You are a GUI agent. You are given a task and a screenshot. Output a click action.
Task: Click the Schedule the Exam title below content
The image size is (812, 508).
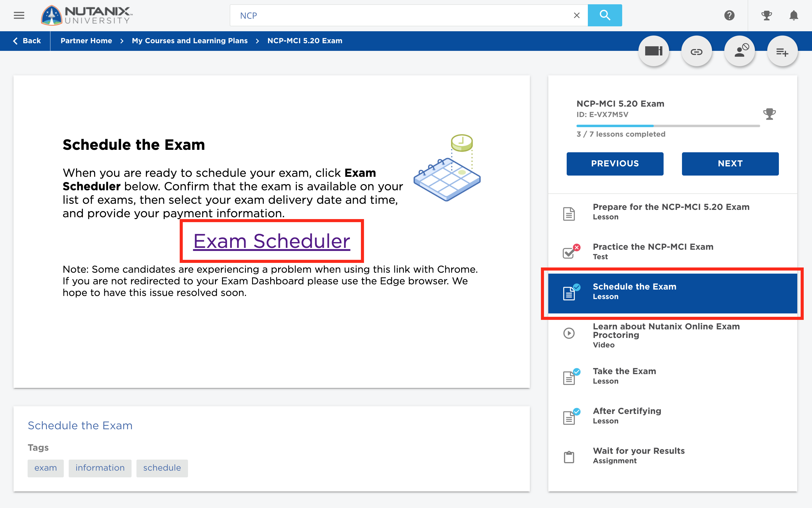pos(80,425)
